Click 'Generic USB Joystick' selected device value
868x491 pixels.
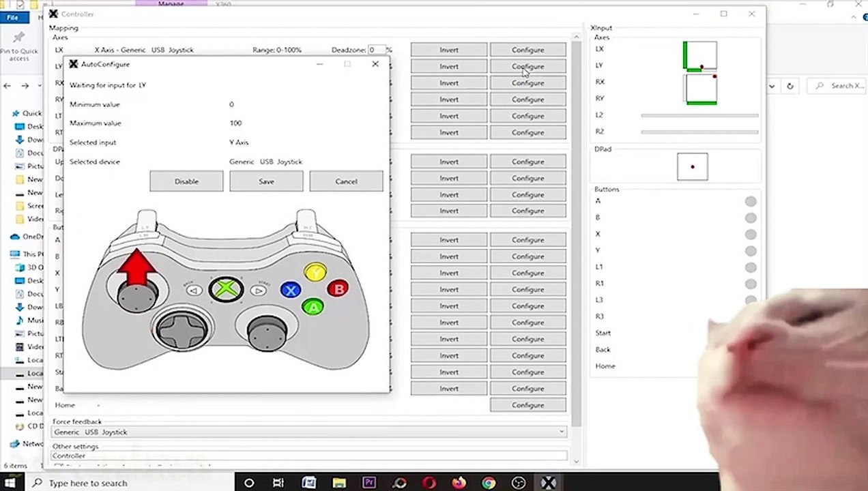point(265,162)
